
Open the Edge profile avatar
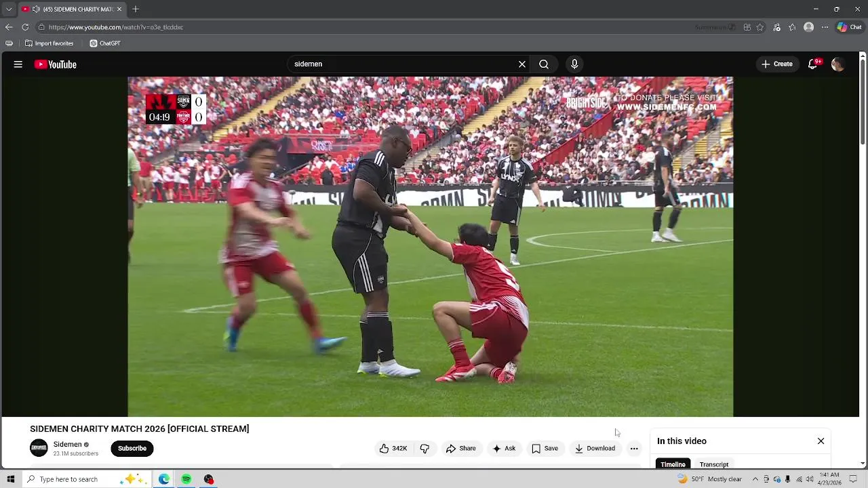tap(808, 27)
